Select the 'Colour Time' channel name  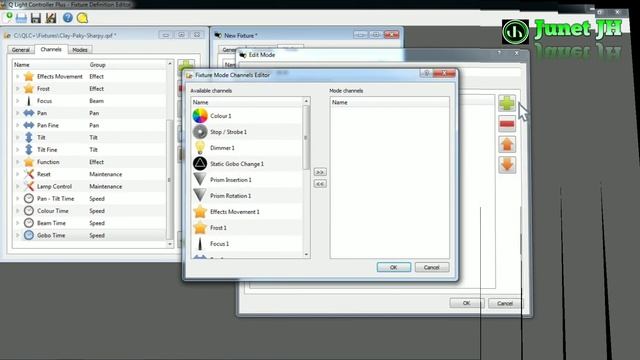click(53, 211)
